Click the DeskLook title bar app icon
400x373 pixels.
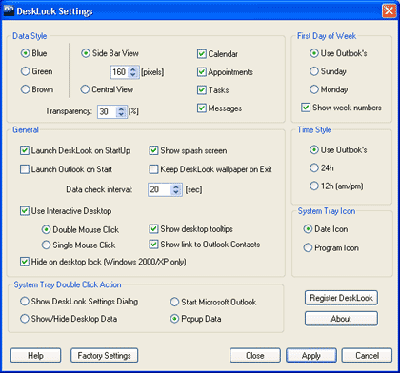pyautogui.click(x=8, y=11)
